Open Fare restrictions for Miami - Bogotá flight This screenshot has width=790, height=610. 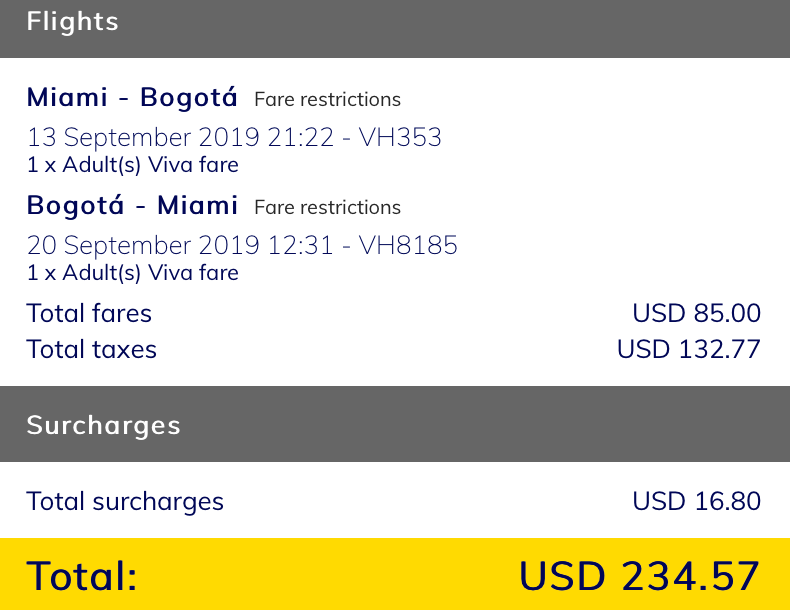(327, 100)
